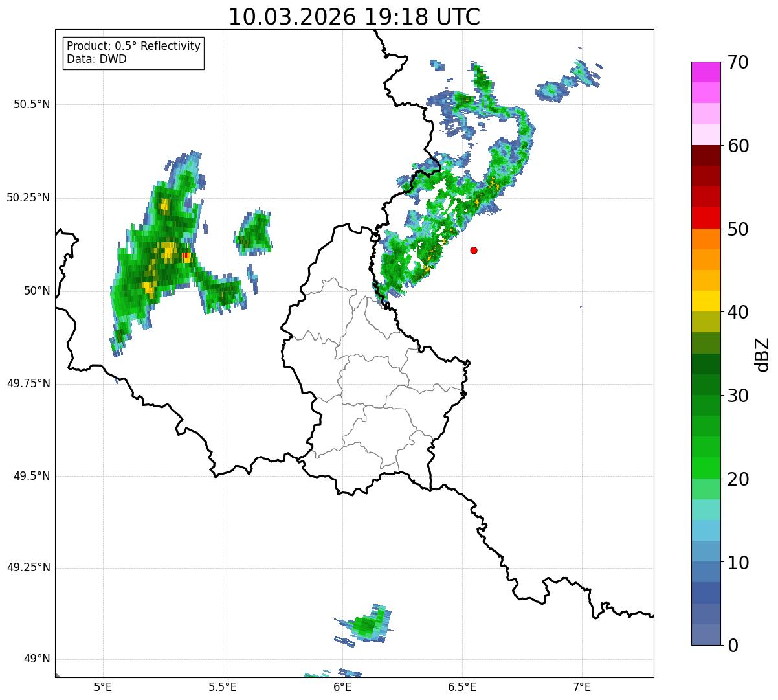Image resolution: width=778 pixels, height=700 pixels.
Task: Click the latitude label 50.5°N
Action: (32, 104)
